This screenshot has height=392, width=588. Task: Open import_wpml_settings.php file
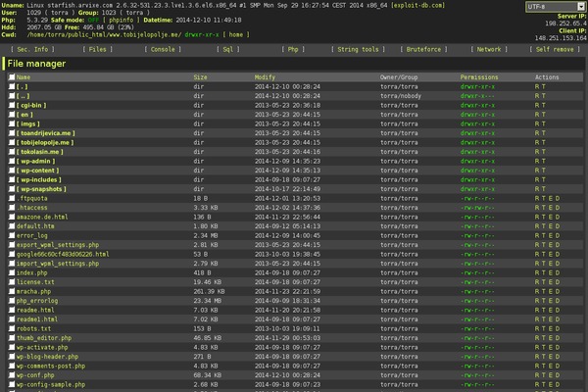pos(58,264)
